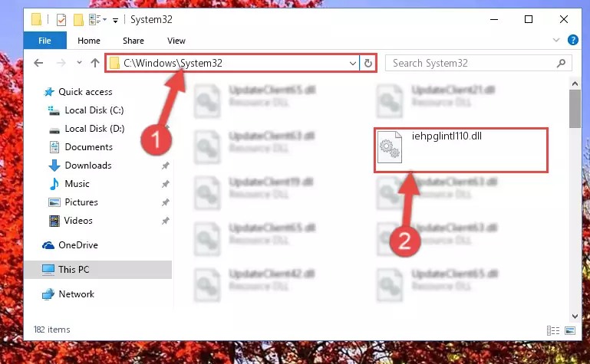The height and width of the screenshot is (364, 590).
Task: Click the Network icon in sidebar
Action: point(48,294)
